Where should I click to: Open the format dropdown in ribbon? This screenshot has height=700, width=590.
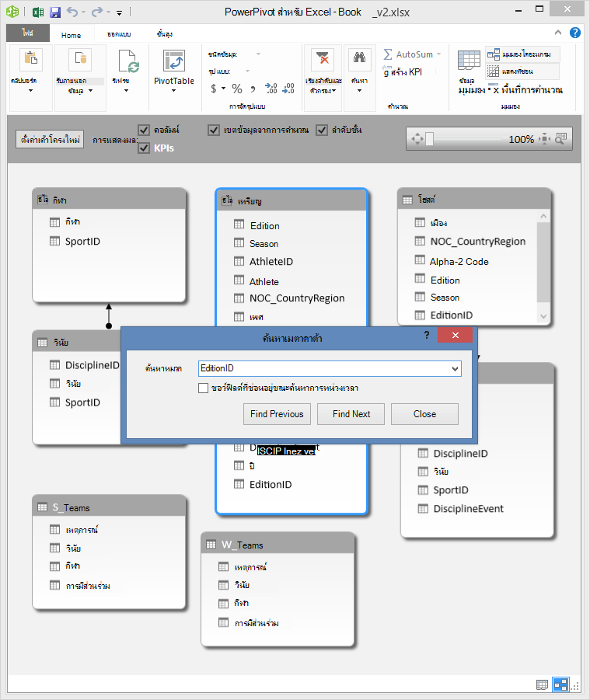click(247, 71)
